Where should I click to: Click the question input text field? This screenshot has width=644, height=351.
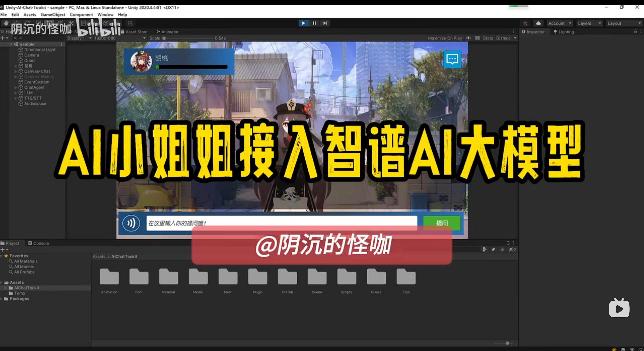(x=282, y=223)
